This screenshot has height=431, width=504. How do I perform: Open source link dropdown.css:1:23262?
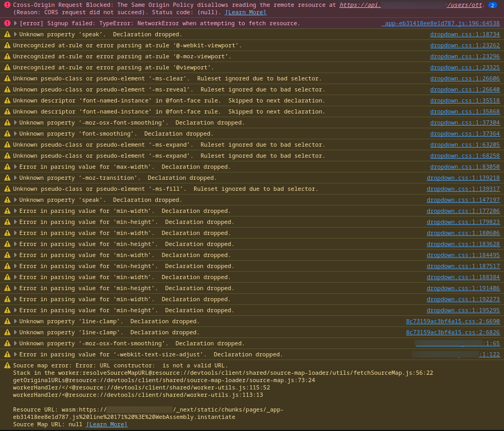465,46
